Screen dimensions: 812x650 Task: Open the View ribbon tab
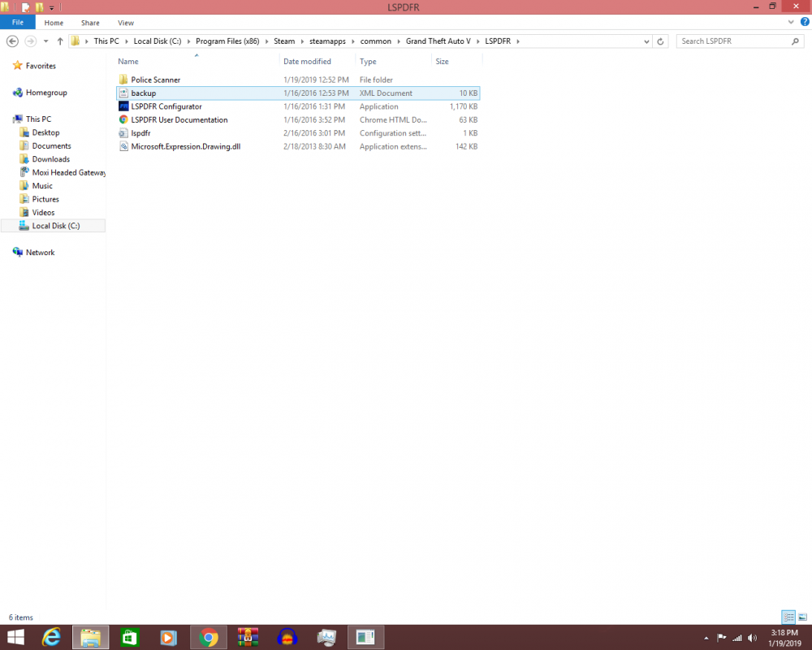(126, 23)
